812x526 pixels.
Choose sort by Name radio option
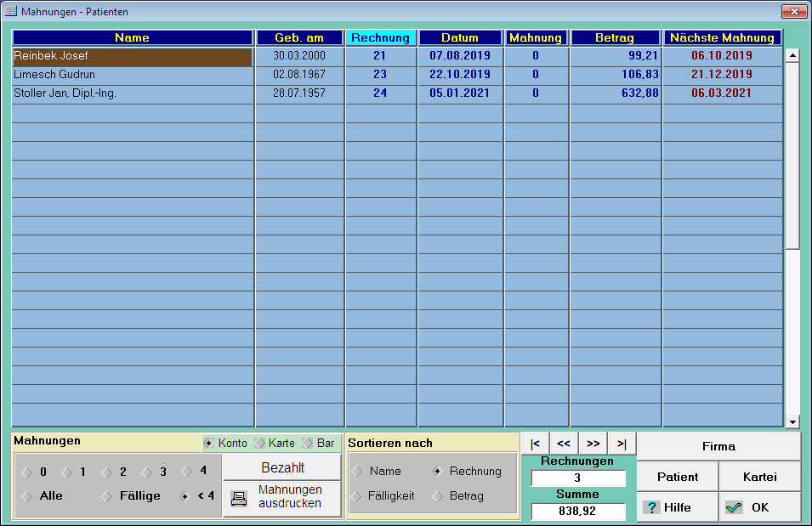point(357,472)
